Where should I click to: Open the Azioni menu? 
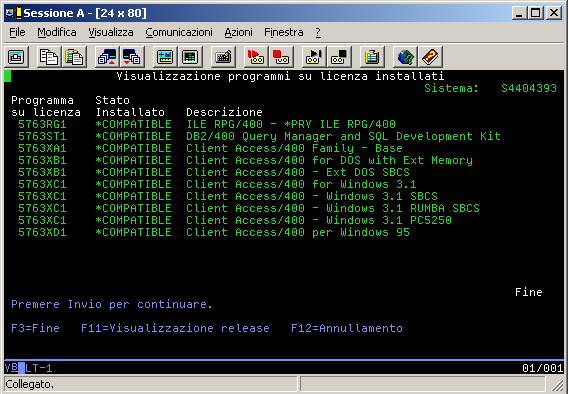(x=238, y=32)
